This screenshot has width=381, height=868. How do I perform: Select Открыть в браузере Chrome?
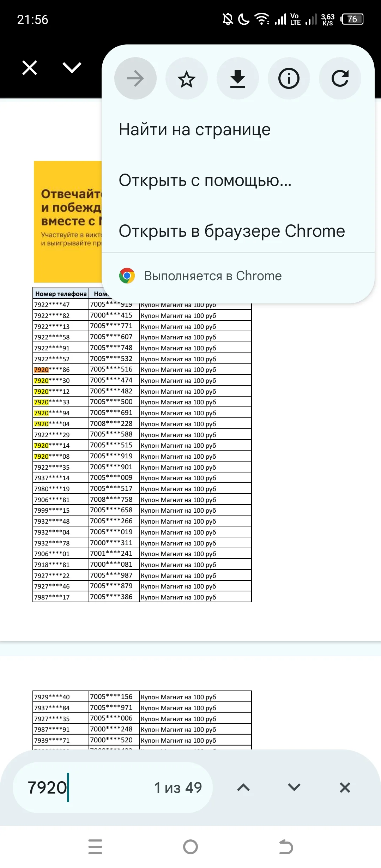click(x=238, y=231)
